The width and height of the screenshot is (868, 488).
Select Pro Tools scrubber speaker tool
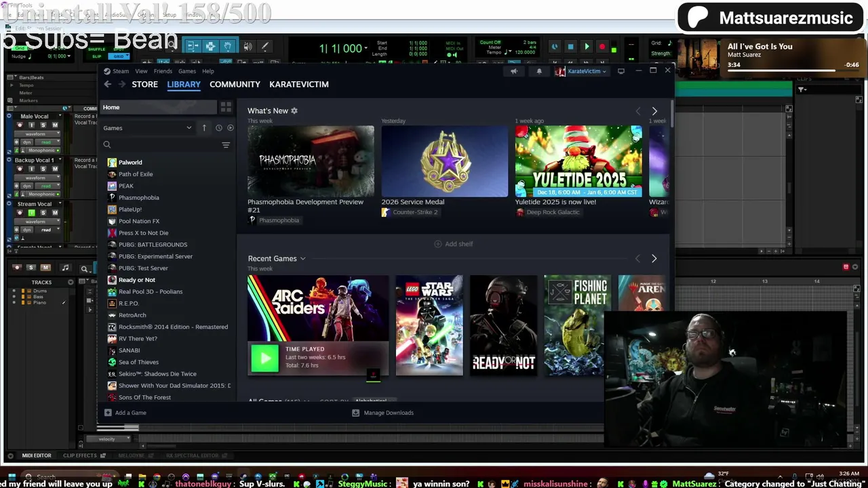pos(248,46)
